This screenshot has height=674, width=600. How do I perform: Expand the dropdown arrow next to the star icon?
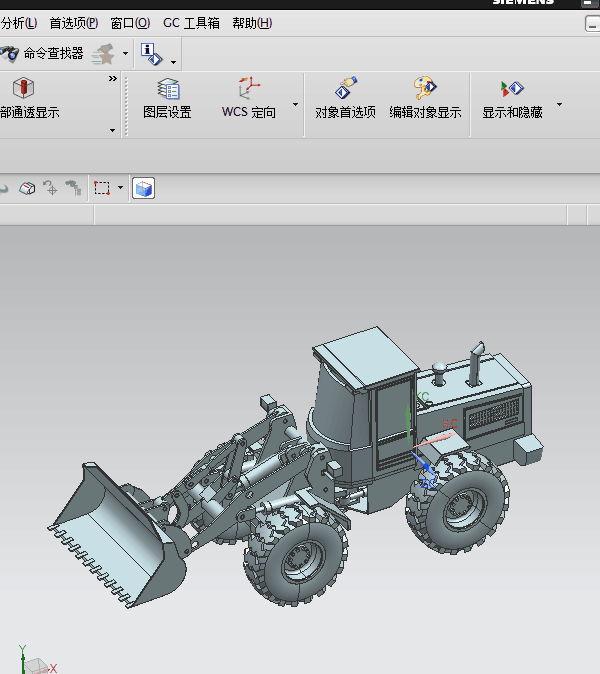click(126, 54)
